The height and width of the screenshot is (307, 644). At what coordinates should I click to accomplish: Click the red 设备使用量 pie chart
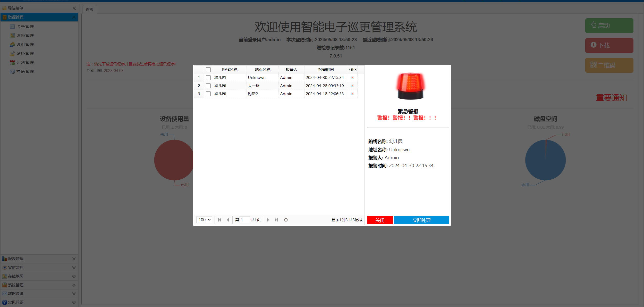click(x=174, y=160)
